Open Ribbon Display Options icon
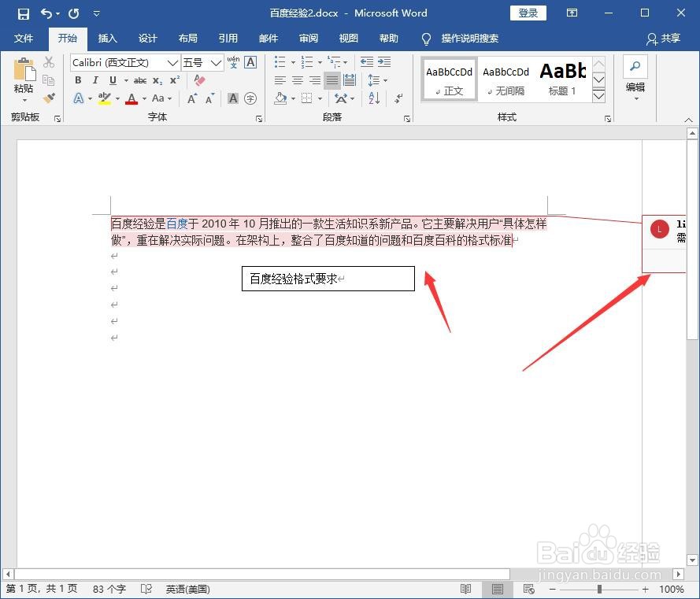700x599 pixels. (x=572, y=13)
